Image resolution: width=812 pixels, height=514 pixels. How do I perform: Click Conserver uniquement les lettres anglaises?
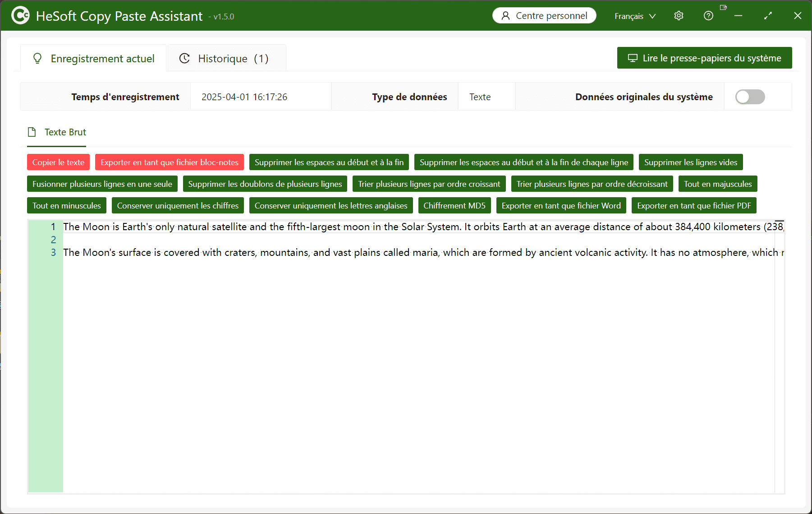[331, 205]
